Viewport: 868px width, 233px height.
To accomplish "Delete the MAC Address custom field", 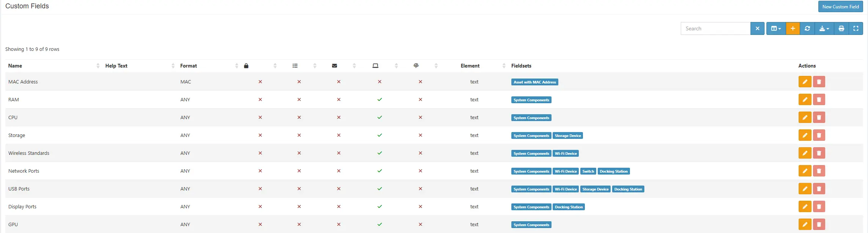I will pyautogui.click(x=819, y=82).
